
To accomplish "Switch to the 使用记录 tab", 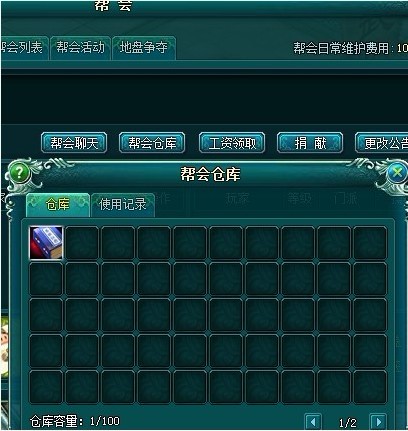I will click(x=123, y=204).
